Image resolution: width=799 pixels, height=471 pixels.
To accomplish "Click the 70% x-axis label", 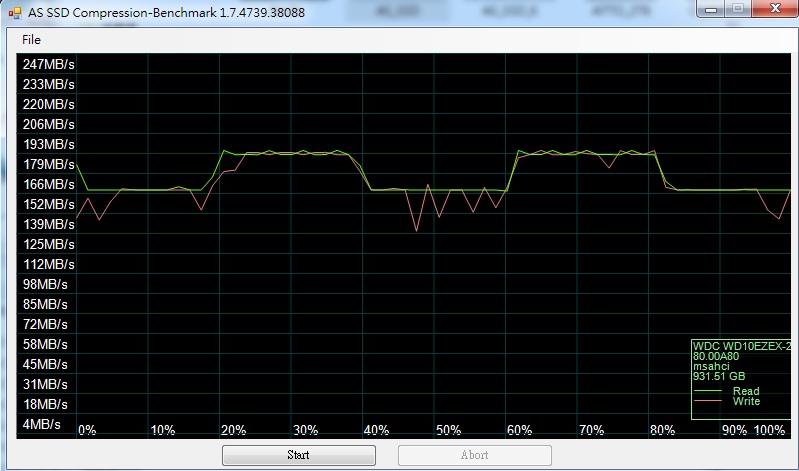I will point(592,430).
